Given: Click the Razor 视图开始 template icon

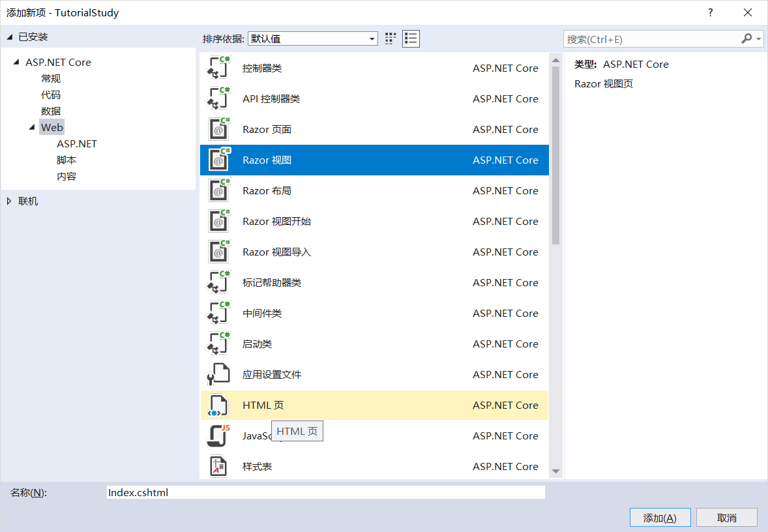Looking at the screenshot, I should click(218, 222).
